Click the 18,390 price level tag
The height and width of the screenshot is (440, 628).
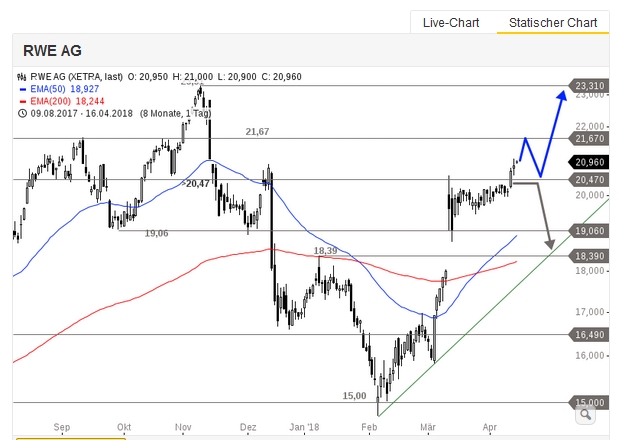589,256
